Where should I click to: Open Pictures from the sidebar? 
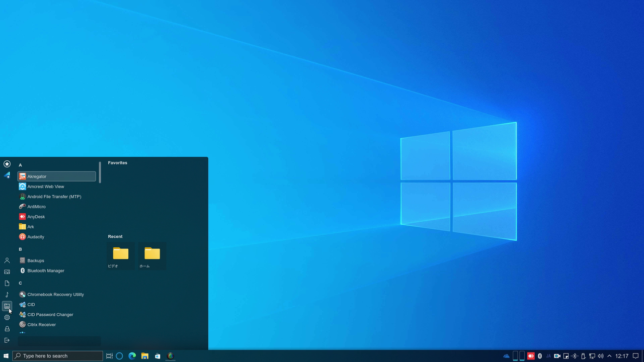pyautogui.click(x=7, y=272)
